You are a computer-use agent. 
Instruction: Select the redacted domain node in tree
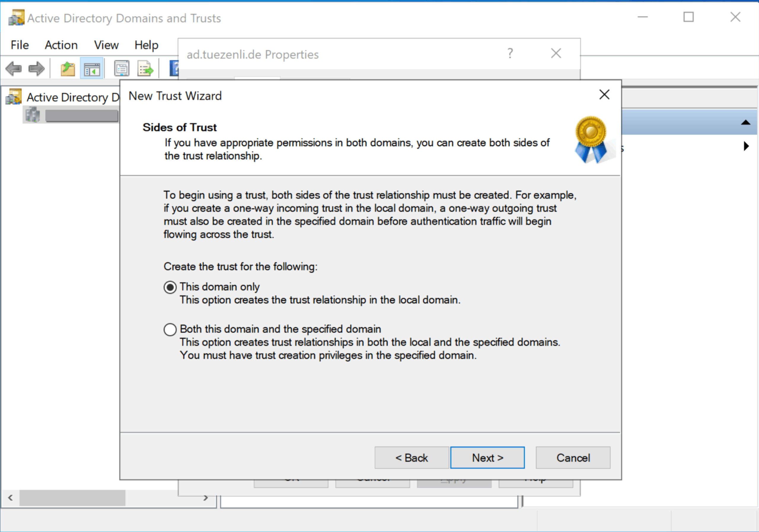tap(81, 116)
